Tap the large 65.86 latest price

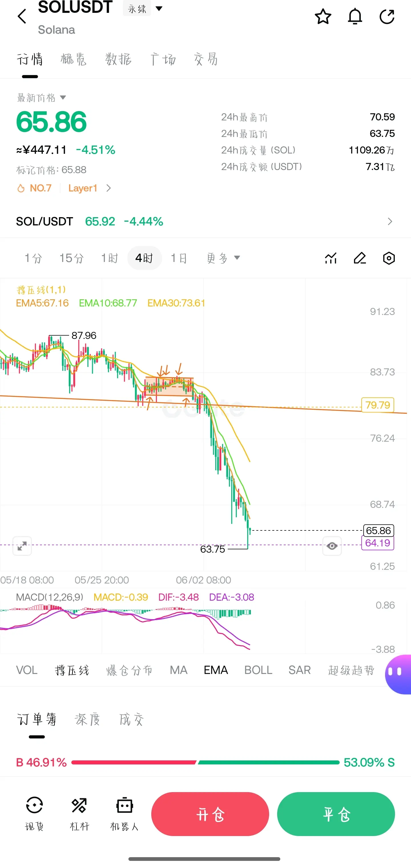[51, 122]
